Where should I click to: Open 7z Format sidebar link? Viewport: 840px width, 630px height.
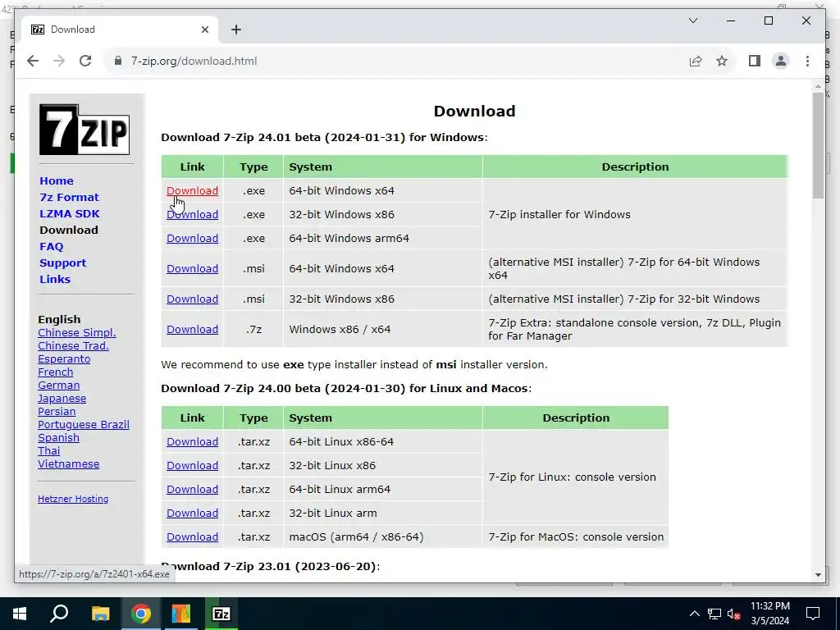[x=69, y=197]
